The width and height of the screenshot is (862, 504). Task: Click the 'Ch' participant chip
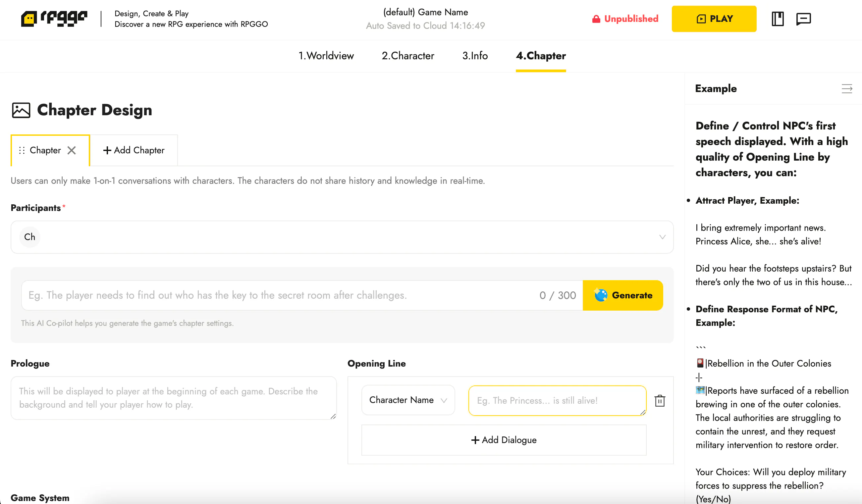(30, 237)
